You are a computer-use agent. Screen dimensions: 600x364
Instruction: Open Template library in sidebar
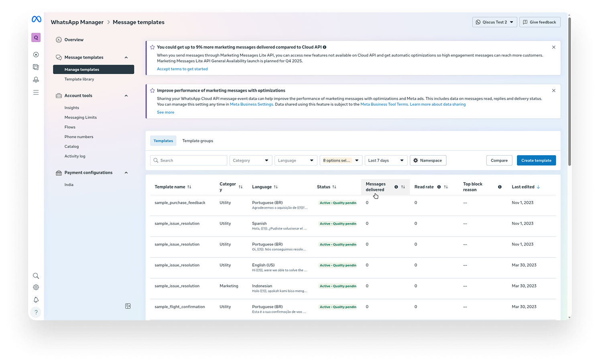point(79,79)
